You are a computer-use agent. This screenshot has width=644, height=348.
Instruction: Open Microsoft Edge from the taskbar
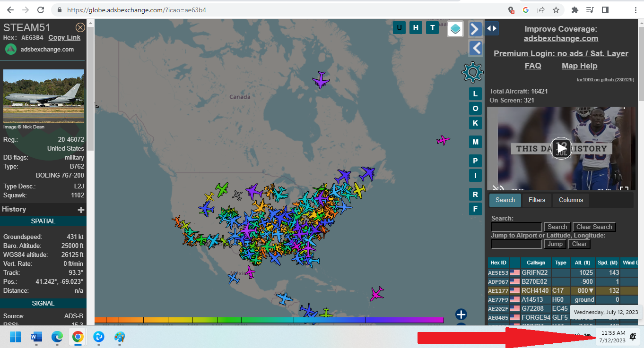click(57, 337)
